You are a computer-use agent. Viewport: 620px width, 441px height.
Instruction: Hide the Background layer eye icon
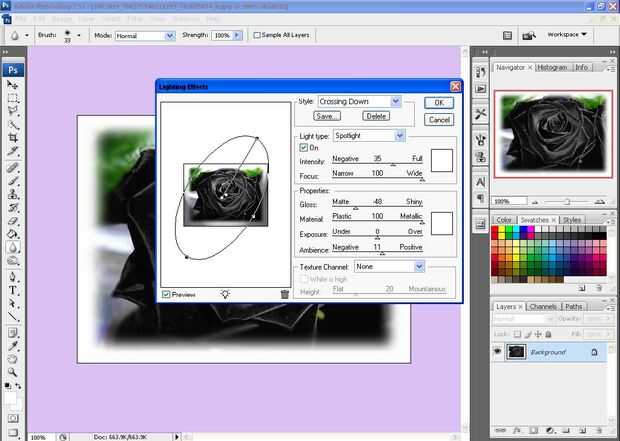pos(497,351)
